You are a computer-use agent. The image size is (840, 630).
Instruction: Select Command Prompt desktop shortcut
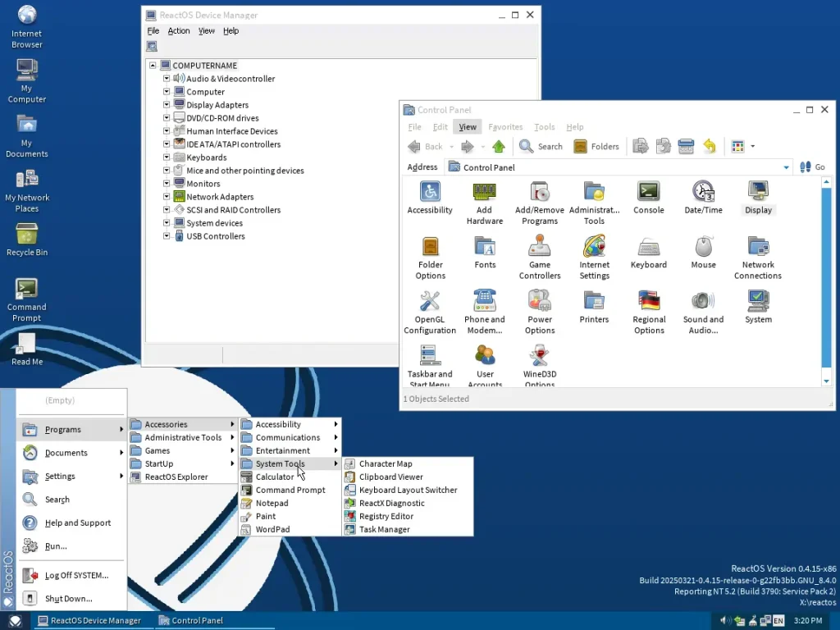[27, 300]
